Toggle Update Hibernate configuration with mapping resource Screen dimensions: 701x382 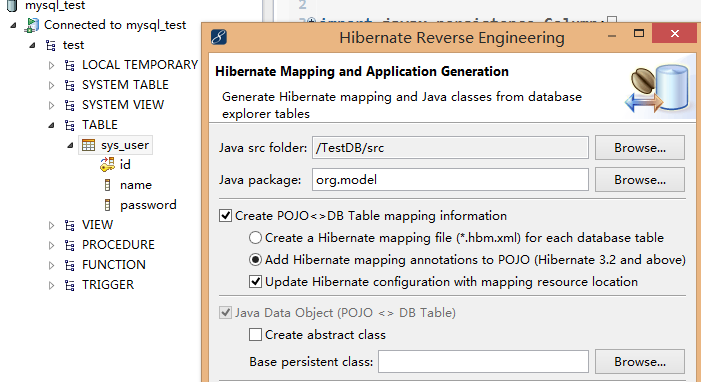(255, 282)
